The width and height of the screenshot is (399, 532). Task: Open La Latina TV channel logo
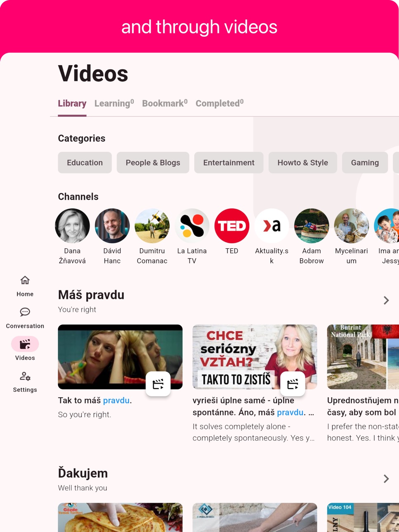[192, 226]
